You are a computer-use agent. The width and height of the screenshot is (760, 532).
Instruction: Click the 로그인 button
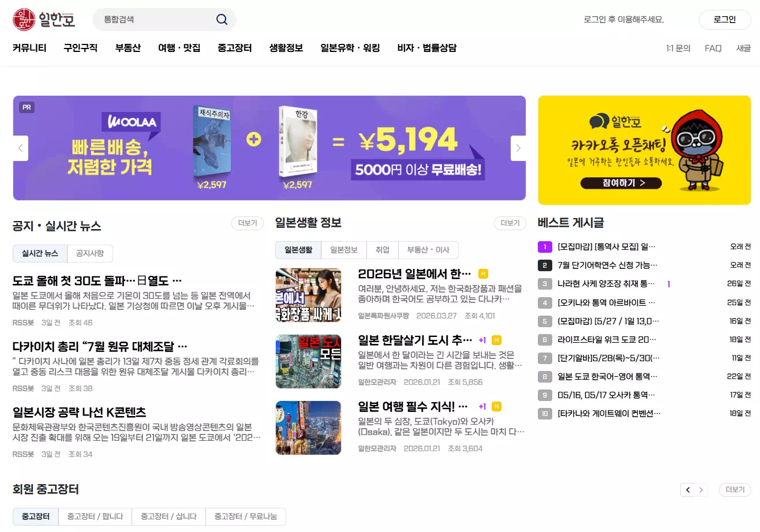(x=725, y=20)
